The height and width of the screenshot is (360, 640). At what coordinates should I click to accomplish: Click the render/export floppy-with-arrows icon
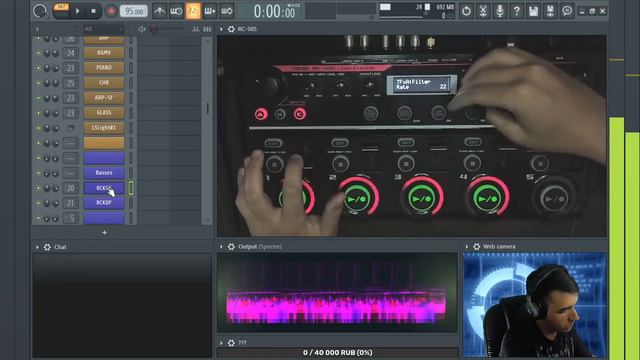point(550,11)
